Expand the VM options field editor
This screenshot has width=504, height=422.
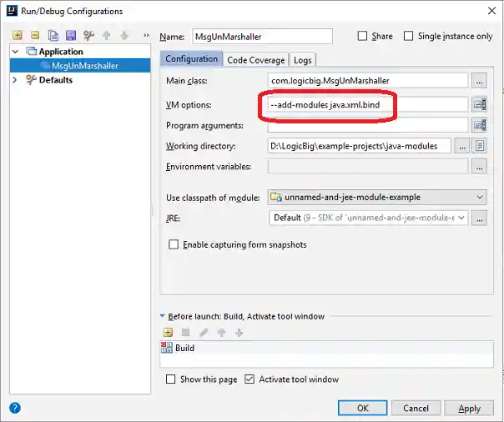479,105
